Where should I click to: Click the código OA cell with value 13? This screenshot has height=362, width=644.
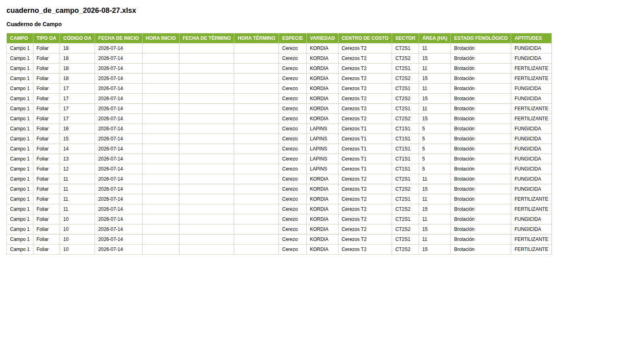click(77, 159)
